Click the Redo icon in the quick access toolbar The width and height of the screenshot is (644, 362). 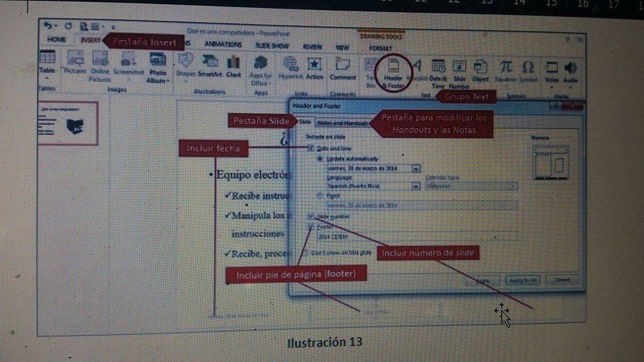click(x=68, y=26)
